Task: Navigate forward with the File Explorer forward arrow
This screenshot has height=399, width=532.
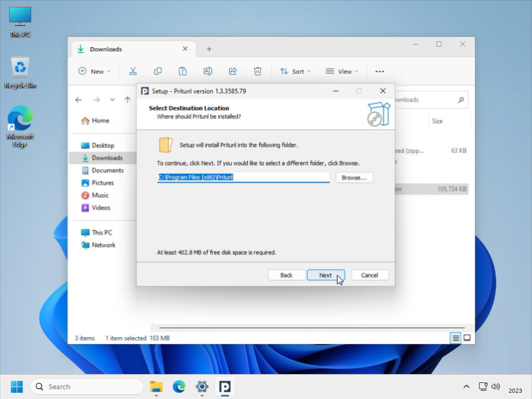Action: pyautogui.click(x=97, y=100)
